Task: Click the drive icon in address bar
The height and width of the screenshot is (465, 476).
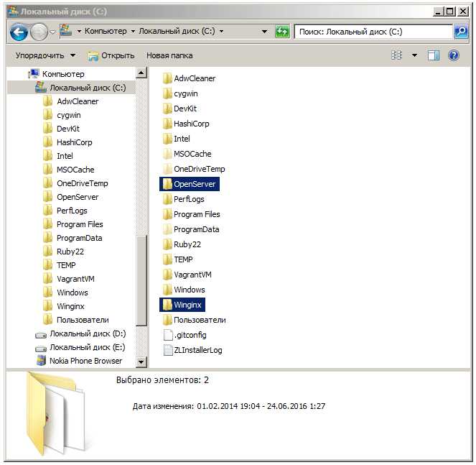Action: pos(66,31)
